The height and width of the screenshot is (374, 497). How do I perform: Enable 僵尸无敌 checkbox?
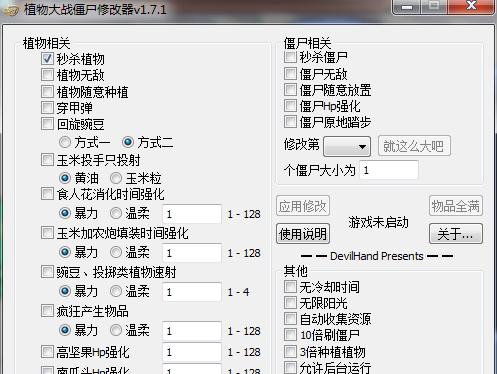290,73
